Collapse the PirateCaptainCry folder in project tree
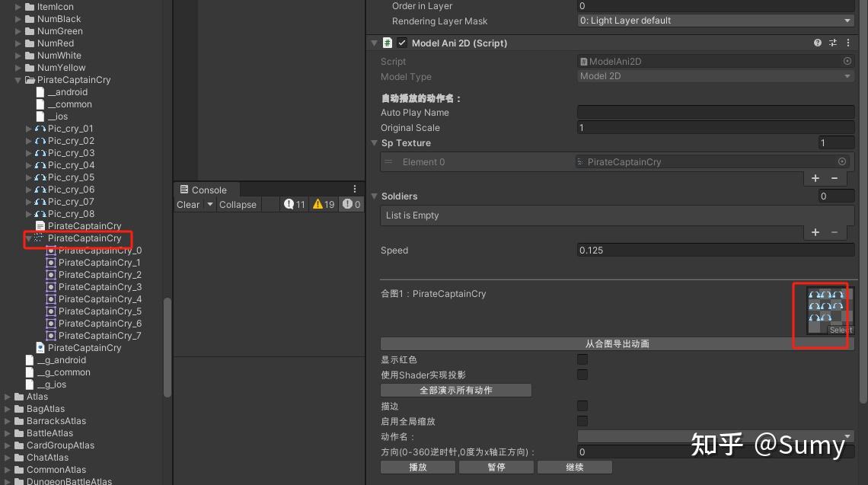Viewport: 868px width, 485px height. (x=18, y=80)
